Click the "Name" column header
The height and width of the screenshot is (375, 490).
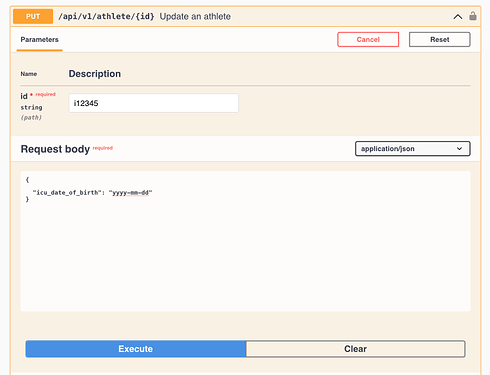point(29,74)
